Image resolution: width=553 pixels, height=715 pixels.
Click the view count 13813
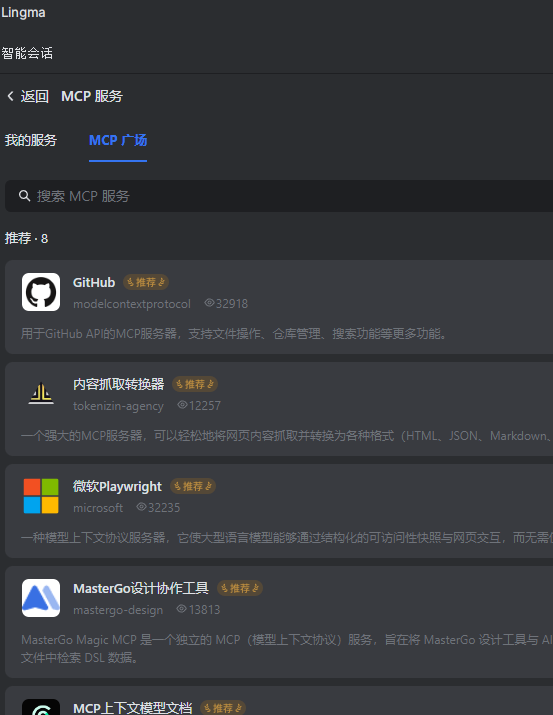point(204,610)
